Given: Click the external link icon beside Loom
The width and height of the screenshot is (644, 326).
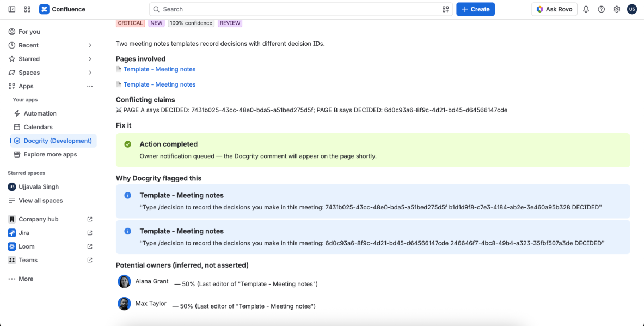Looking at the screenshot, I should (90, 246).
